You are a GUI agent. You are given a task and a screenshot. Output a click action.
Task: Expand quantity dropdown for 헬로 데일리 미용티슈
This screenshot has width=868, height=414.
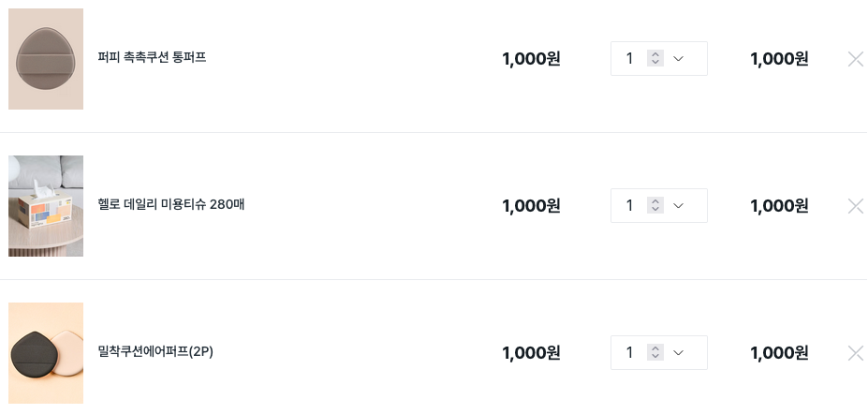pyautogui.click(x=679, y=206)
